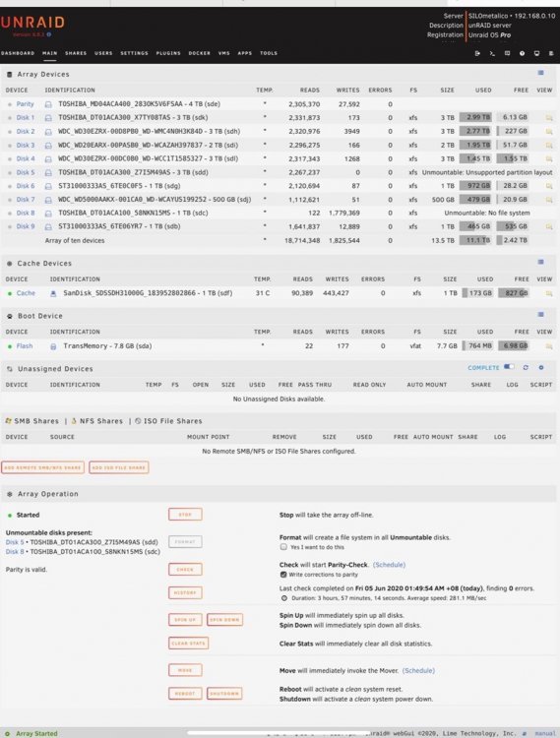Click the Shutdown button
The height and width of the screenshot is (738, 560).
coord(224,694)
